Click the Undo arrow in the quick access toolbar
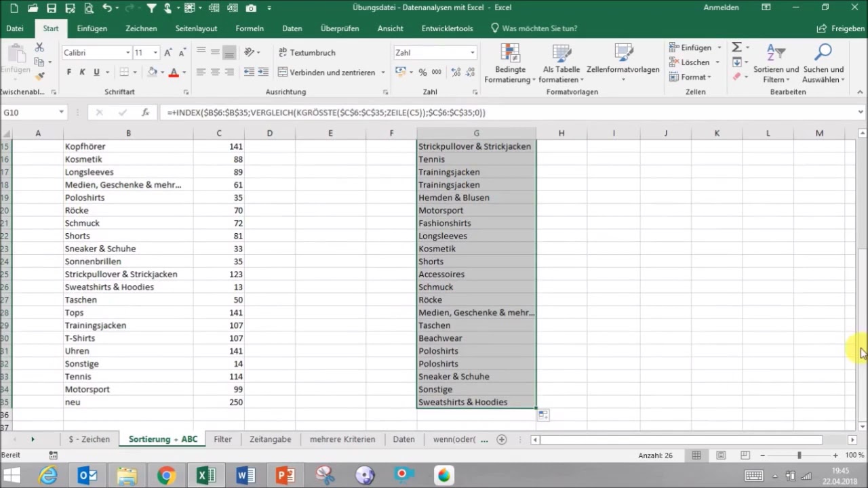The image size is (868, 488). point(107,8)
